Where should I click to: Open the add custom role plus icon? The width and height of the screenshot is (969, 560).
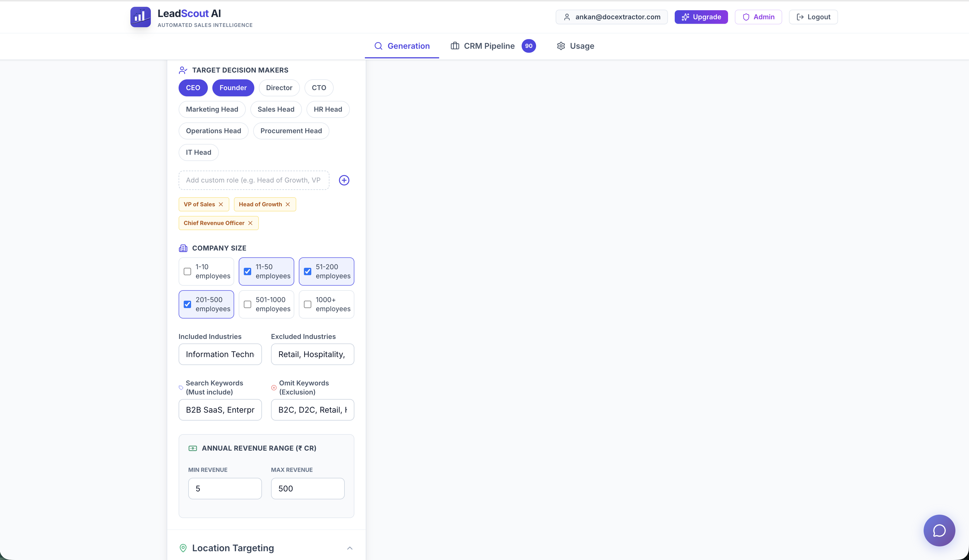pyautogui.click(x=344, y=180)
